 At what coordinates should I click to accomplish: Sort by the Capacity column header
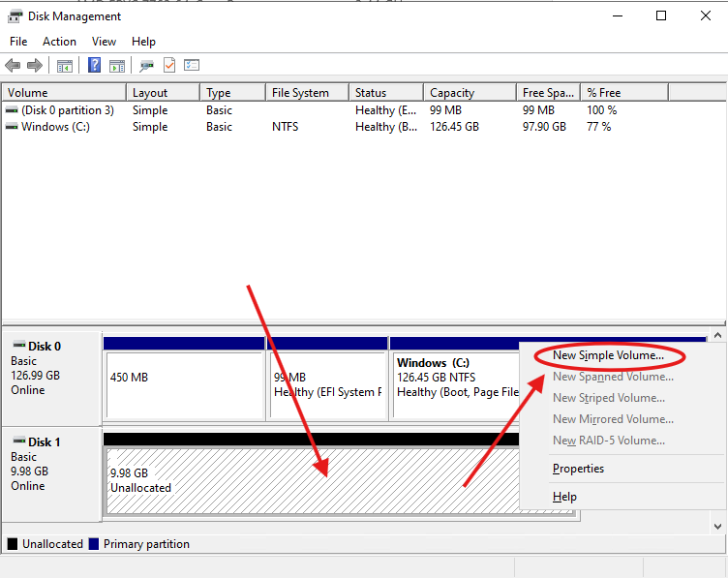(452, 93)
